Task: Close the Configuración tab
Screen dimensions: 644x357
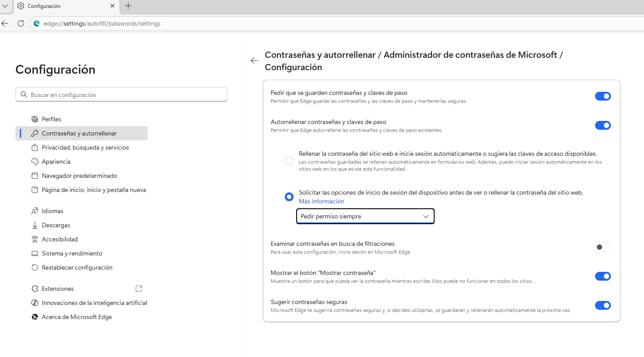Action: 112,6
